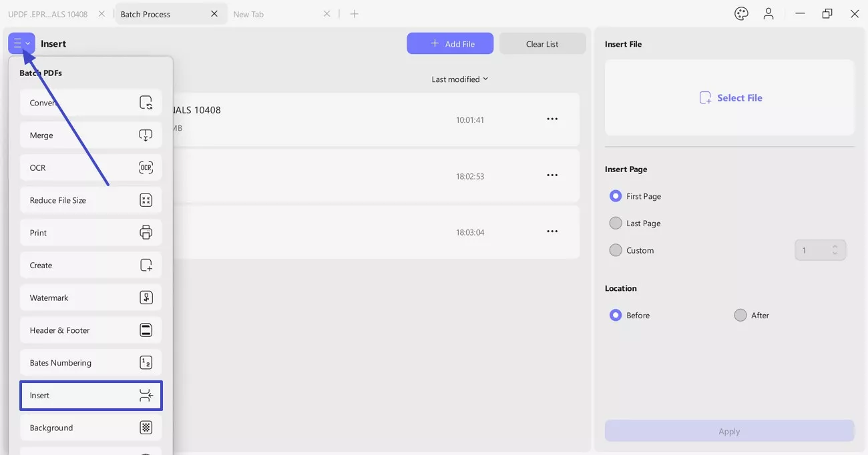Click the 18:03:04 modified time
The width and height of the screenshot is (868, 455).
click(x=470, y=233)
